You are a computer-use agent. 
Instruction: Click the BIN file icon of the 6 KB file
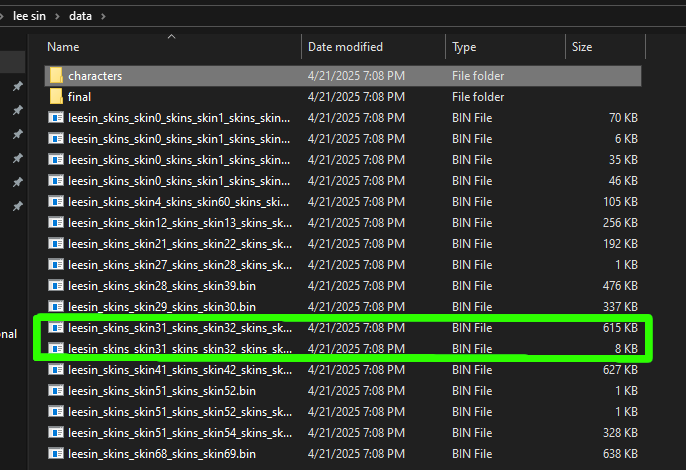pyautogui.click(x=56, y=138)
